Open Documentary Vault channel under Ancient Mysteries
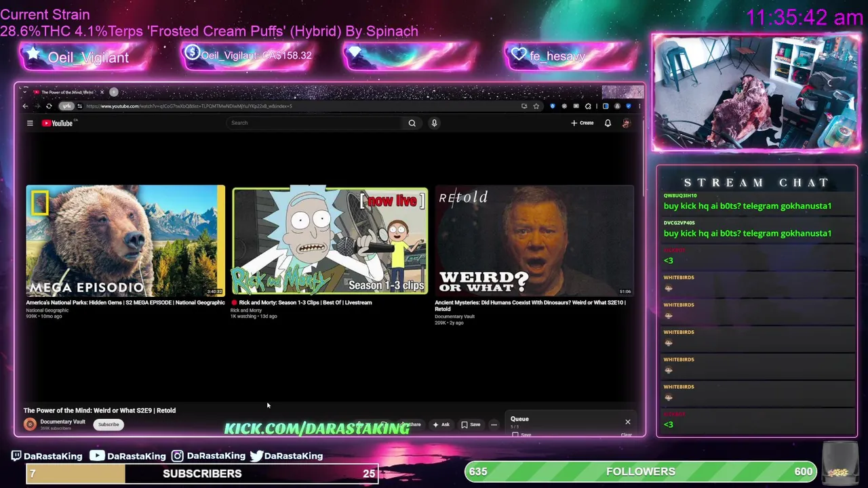Image resolution: width=868 pixels, height=488 pixels. click(x=454, y=317)
